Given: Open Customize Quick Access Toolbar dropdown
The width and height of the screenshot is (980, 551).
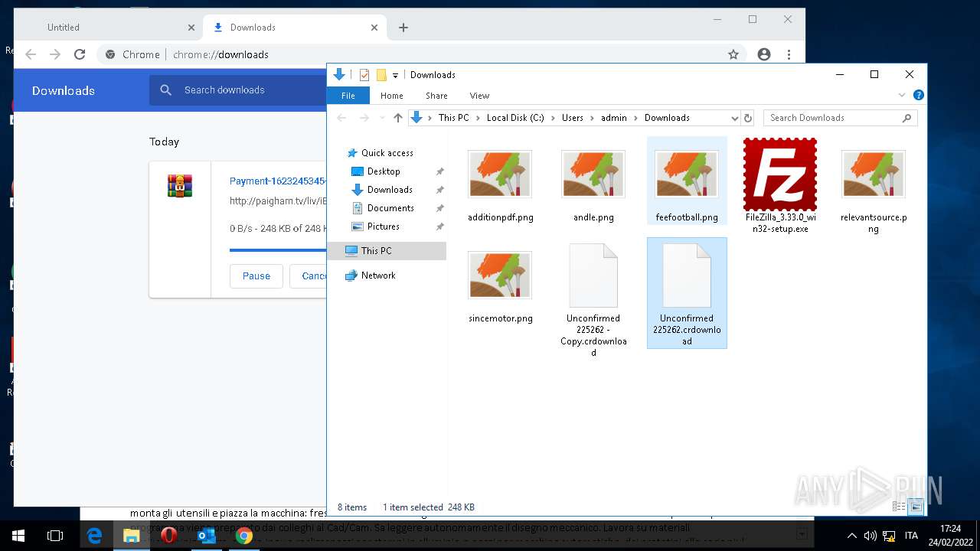Looking at the screenshot, I should coord(396,75).
